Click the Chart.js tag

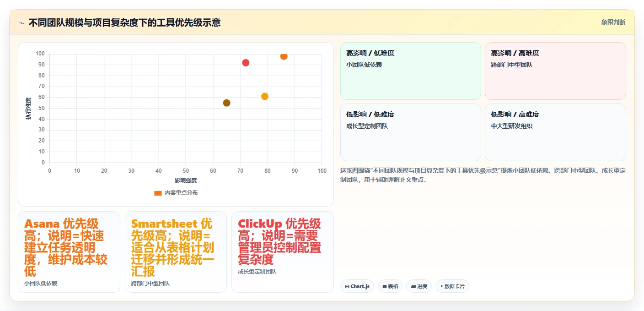[x=357, y=286]
